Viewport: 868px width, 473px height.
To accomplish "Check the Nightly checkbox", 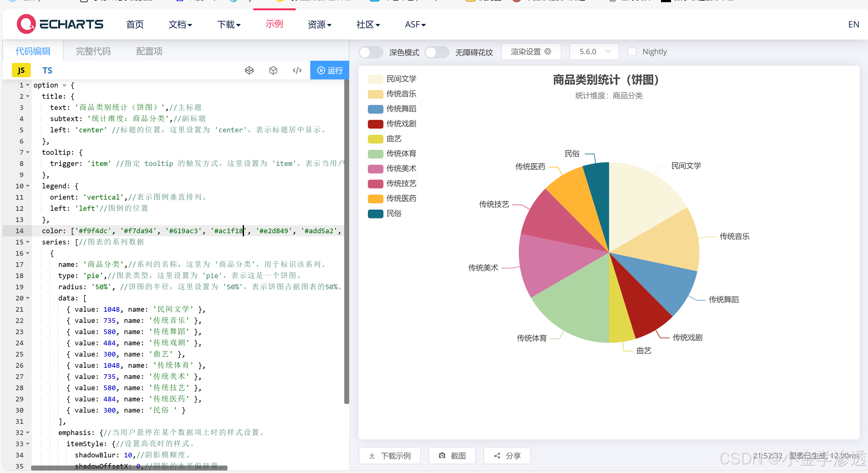I will (x=632, y=52).
